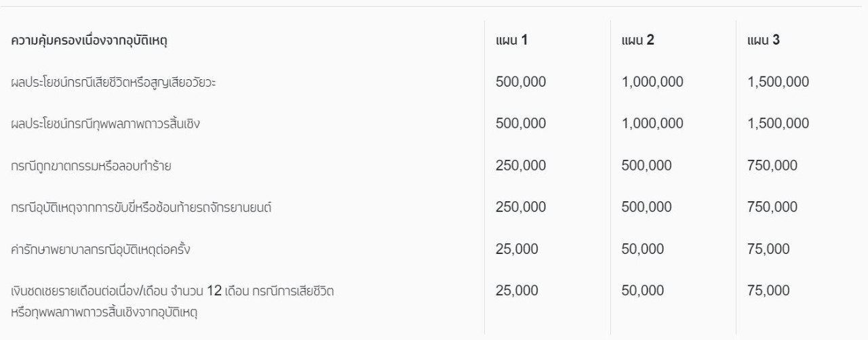Click แผน 2 amount in เสียชีวิตหรือสูญเสียอวัยวะ row
The height and width of the screenshot is (340, 868).
(x=652, y=83)
